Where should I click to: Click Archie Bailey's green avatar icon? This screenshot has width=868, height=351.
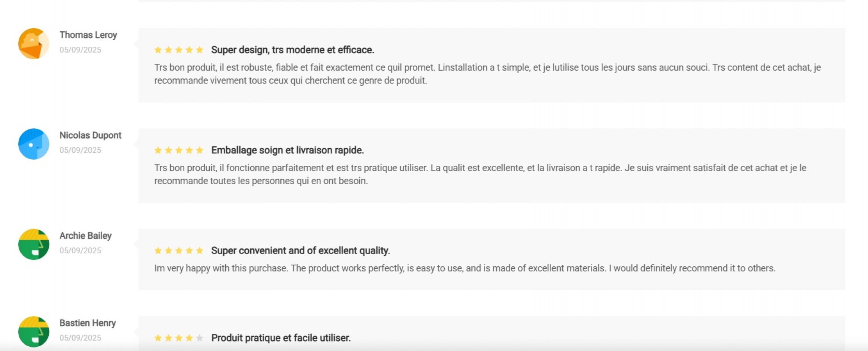coord(34,245)
